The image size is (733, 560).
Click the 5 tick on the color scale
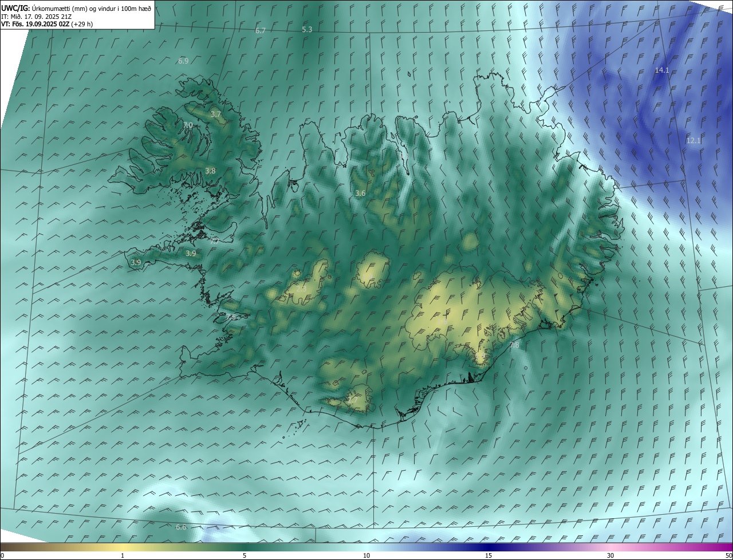[245, 555]
